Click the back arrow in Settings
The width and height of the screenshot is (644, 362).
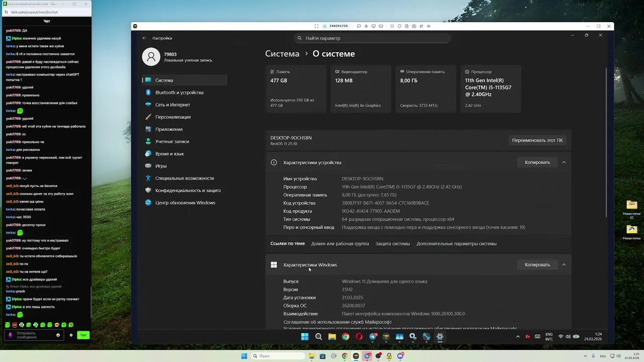pos(144,38)
